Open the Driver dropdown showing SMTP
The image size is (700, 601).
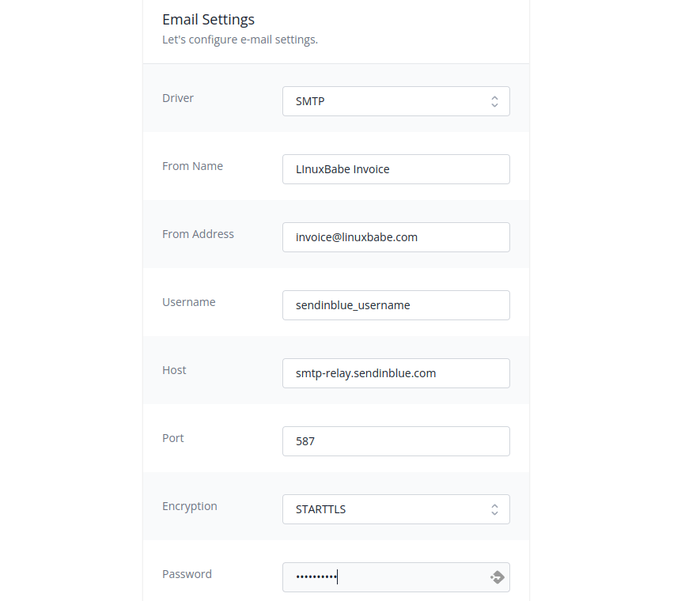[x=388, y=101]
